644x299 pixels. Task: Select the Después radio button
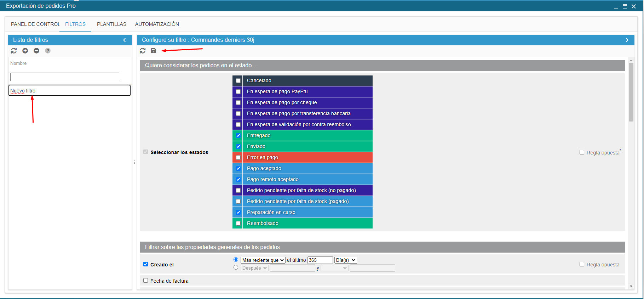(x=236, y=267)
